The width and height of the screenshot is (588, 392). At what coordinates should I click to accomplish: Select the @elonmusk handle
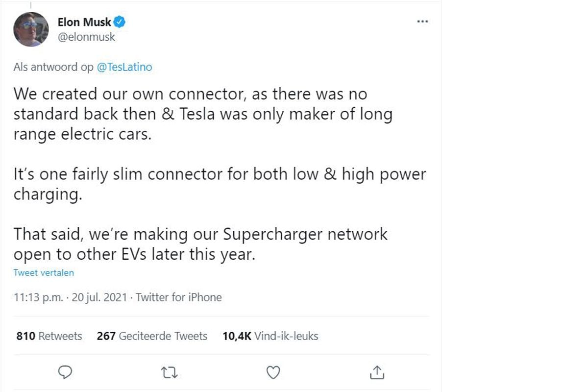[x=87, y=37]
